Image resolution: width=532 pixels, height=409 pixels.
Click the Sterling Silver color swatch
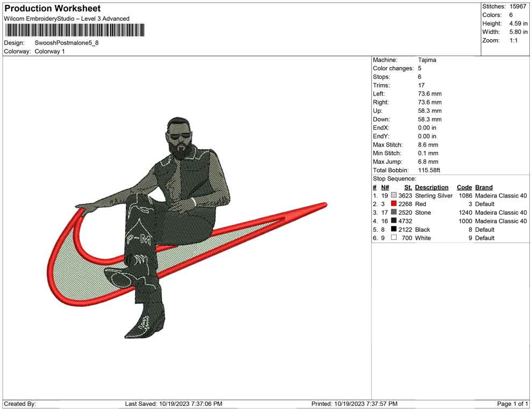coord(393,195)
